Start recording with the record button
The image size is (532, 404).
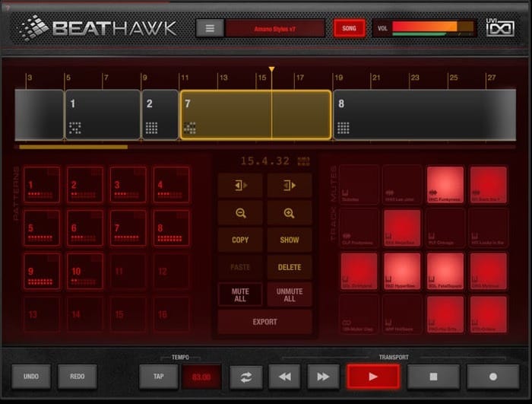point(493,377)
